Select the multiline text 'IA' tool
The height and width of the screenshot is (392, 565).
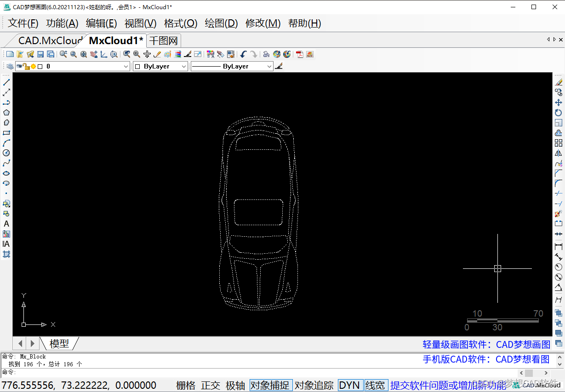coord(6,244)
